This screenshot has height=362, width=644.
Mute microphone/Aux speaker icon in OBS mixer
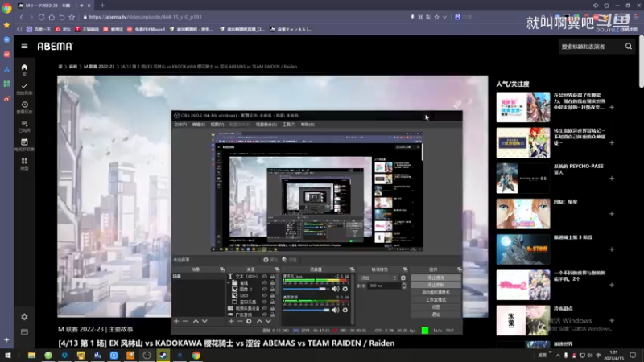[335, 289]
